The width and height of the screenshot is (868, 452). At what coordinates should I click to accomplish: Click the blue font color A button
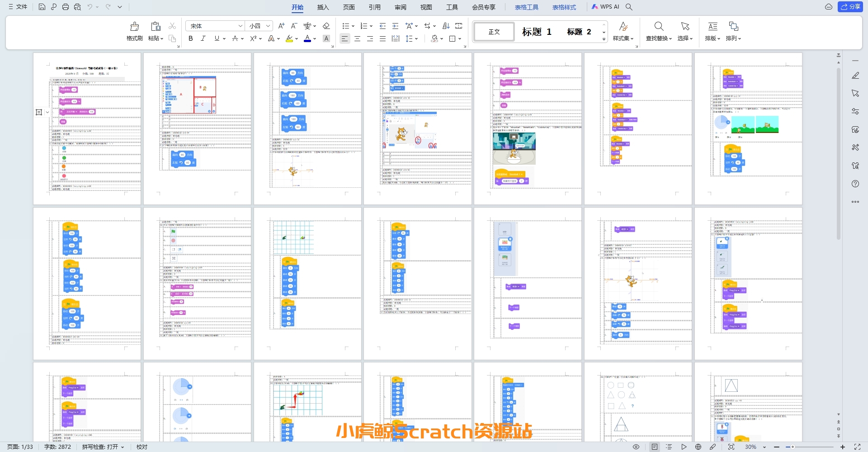point(307,38)
